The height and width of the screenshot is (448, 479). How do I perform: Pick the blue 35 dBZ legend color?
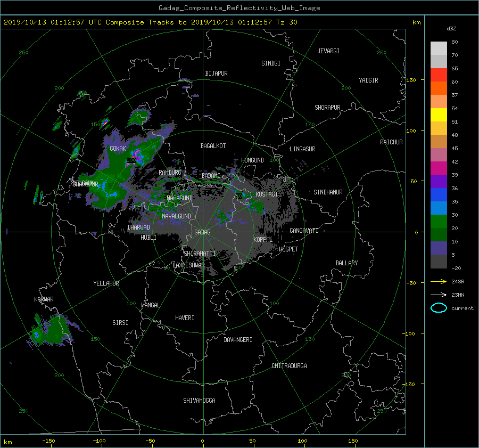point(439,194)
